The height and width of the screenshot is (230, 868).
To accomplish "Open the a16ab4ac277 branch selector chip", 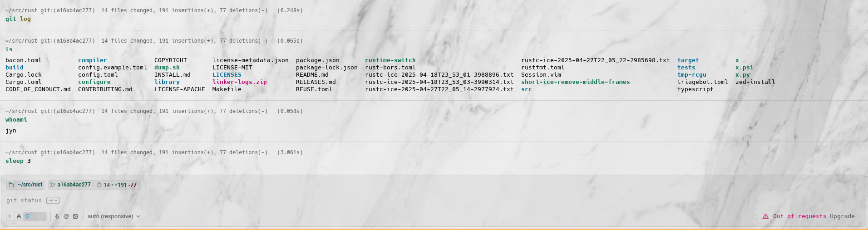I will click(x=74, y=185).
